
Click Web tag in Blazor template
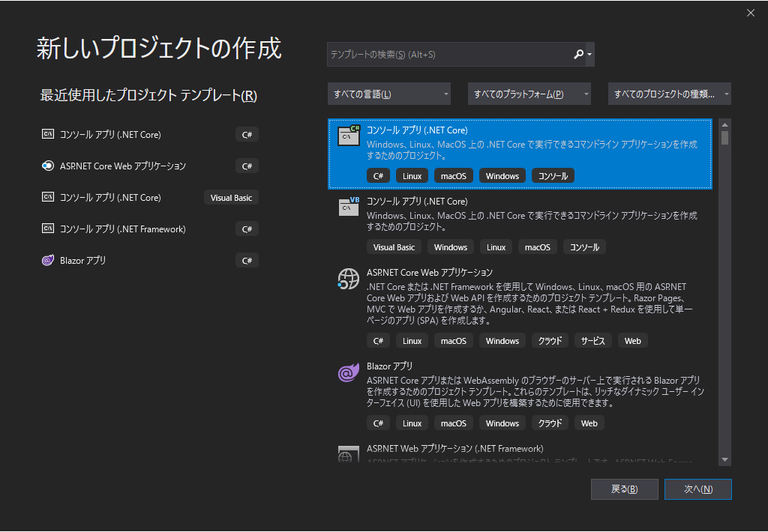pos(589,423)
